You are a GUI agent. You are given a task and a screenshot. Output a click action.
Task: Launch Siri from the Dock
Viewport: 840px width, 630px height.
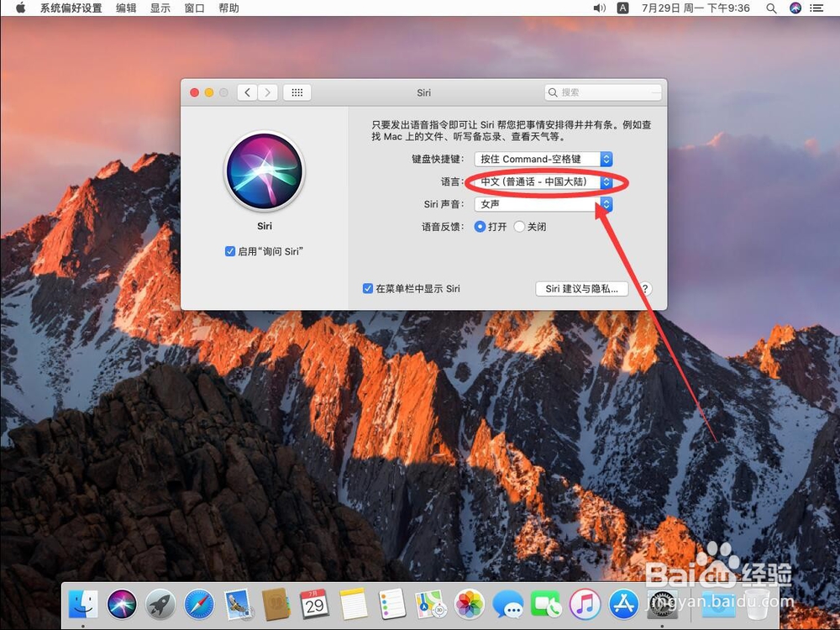[122, 604]
